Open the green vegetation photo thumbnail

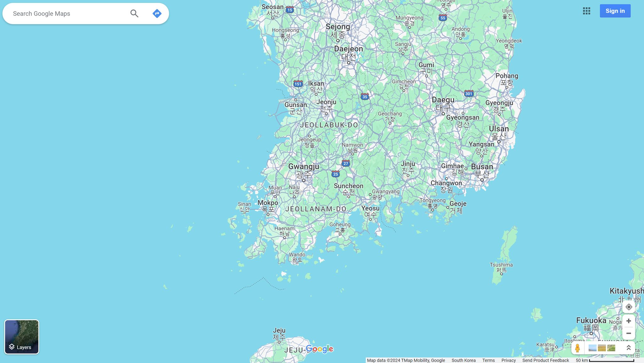click(611, 348)
